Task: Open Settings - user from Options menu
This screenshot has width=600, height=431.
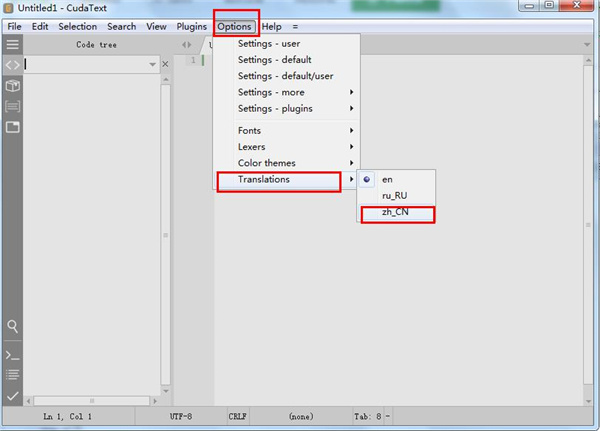Action: tap(268, 44)
